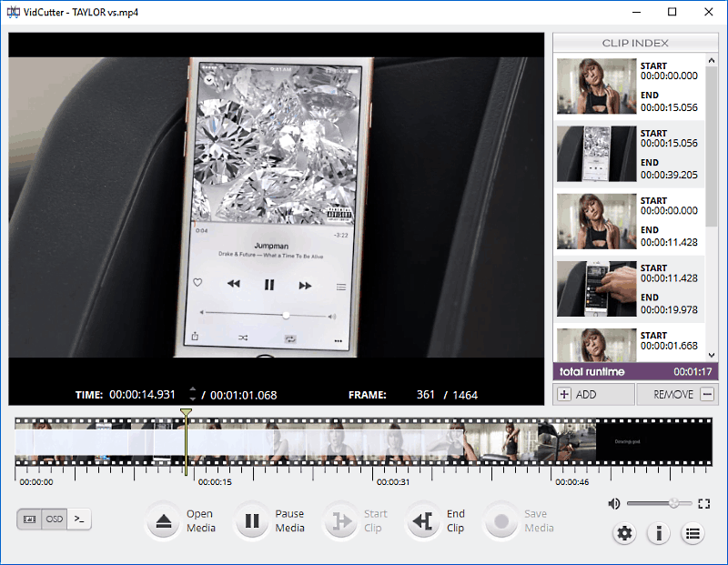Remove the clip with the REMOVE button
Image resolution: width=728 pixels, height=565 pixels.
point(677,395)
